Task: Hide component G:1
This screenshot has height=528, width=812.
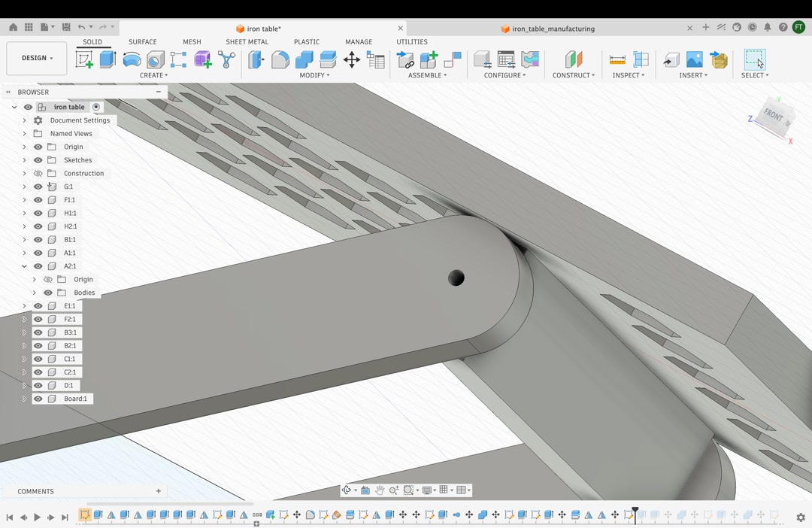Action: [38, 187]
